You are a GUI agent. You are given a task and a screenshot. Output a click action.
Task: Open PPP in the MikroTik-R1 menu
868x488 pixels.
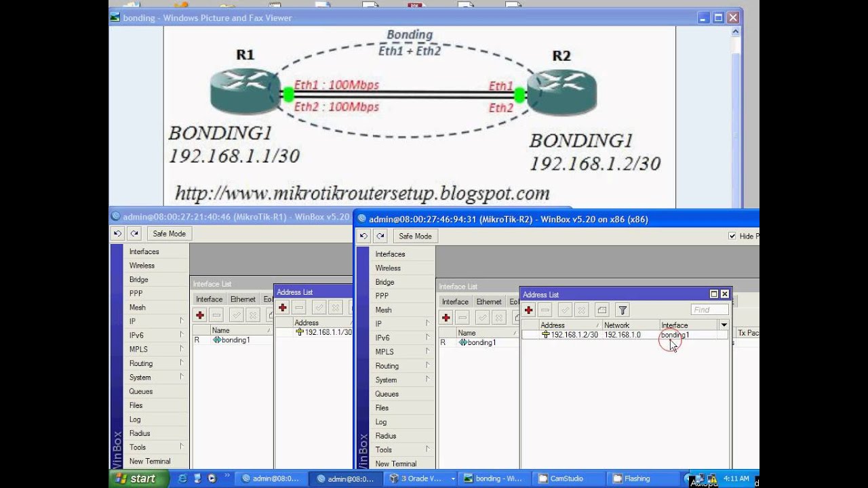136,293
